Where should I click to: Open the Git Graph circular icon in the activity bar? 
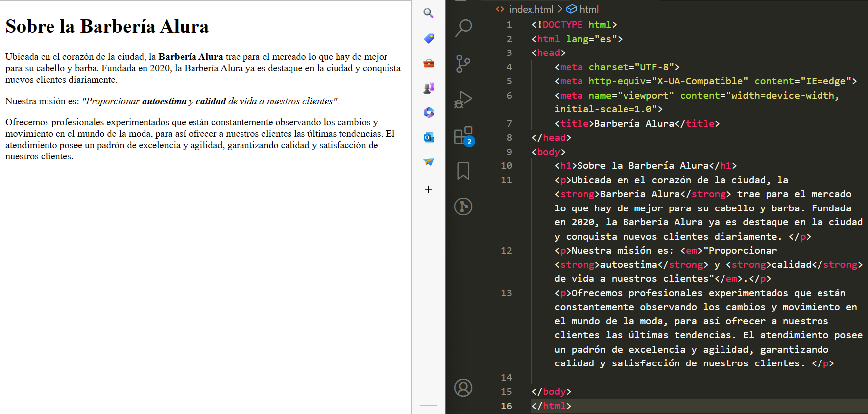tap(463, 207)
